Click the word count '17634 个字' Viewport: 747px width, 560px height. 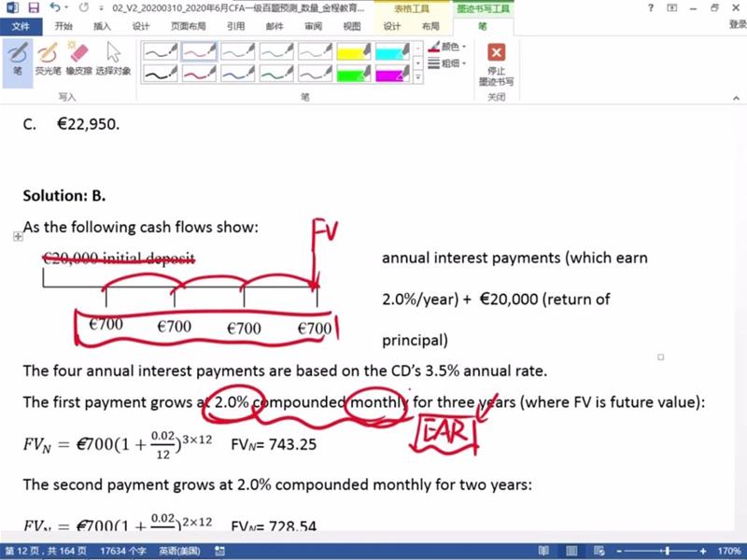pyautogui.click(x=123, y=551)
